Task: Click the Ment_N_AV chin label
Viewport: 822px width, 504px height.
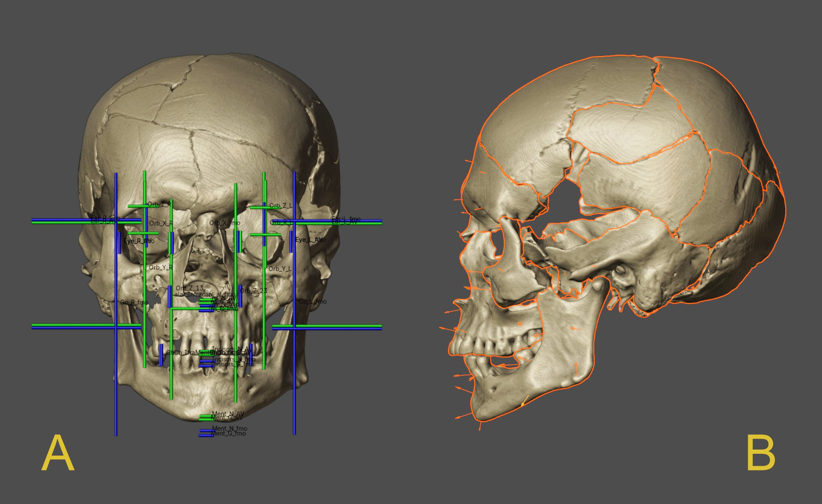Action: [228, 413]
